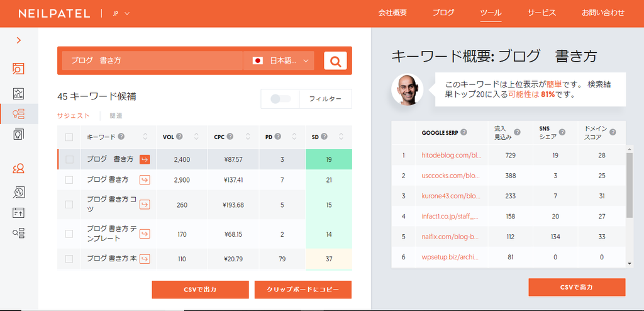Click help icon next to GOOGLE SERP header
This screenshot has width=644, height=311.
click(464, 132)
